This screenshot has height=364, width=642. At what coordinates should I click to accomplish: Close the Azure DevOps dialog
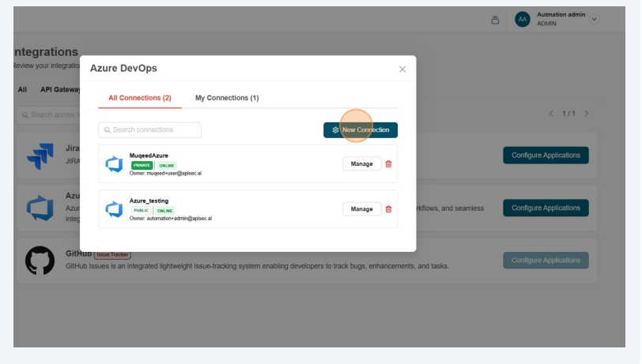[402, 69]
